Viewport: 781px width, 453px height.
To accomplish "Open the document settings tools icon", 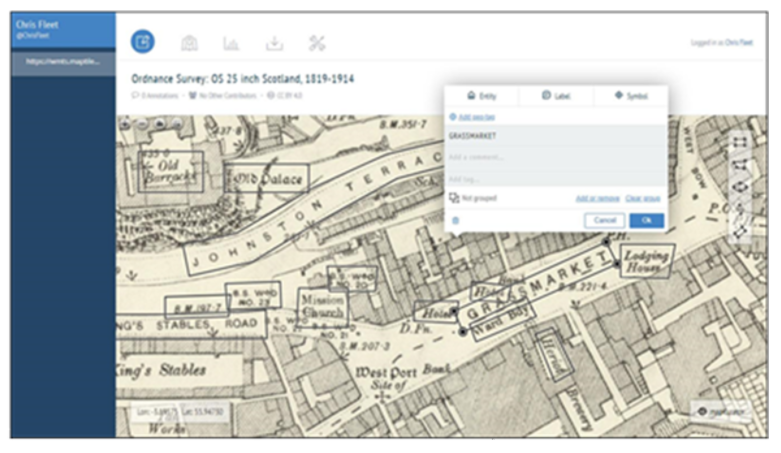I will click(317, 43).
